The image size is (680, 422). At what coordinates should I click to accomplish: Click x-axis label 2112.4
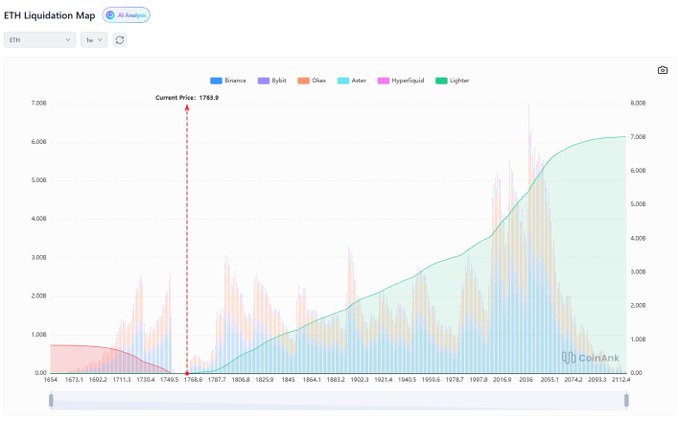[621, 379]
